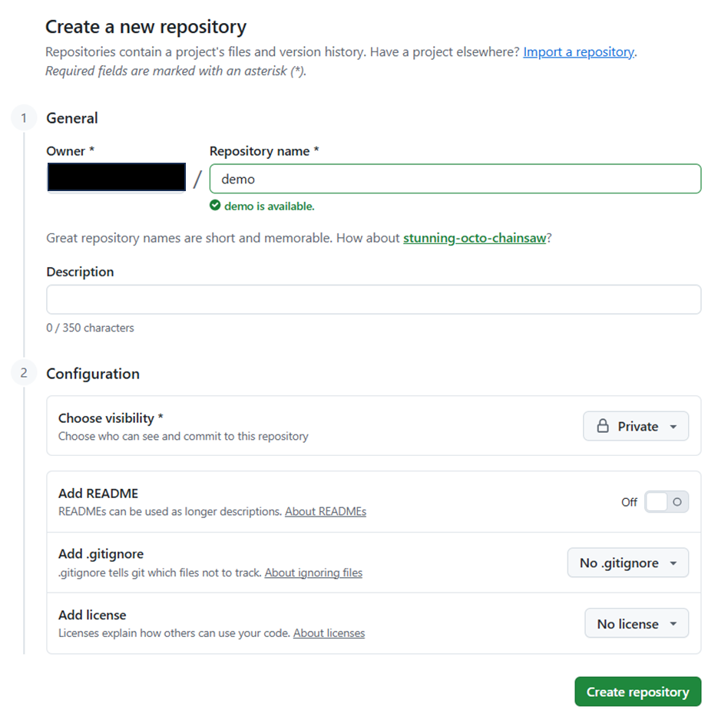728x713 pixels.
Task: Select the Owner account selector
Action: 116,177
